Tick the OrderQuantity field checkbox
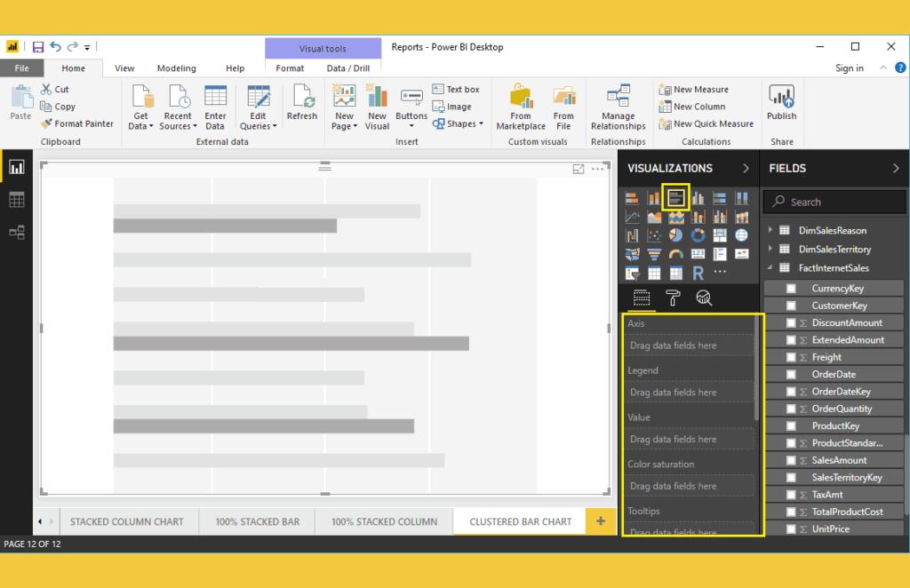 click(791, 409)
